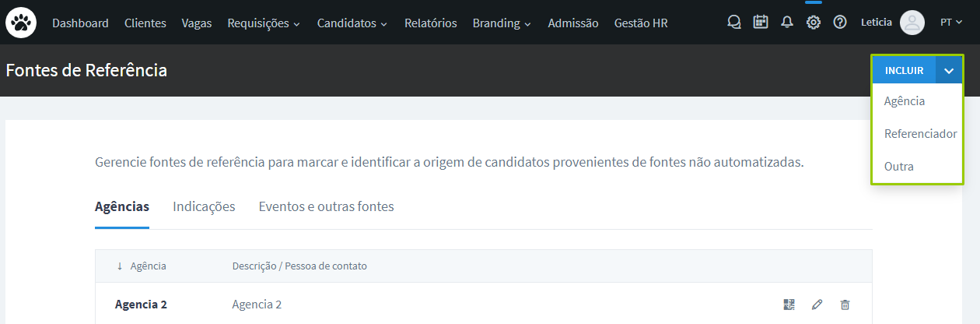
Task: Click the paw logo icon
Action: pos(21,23)
